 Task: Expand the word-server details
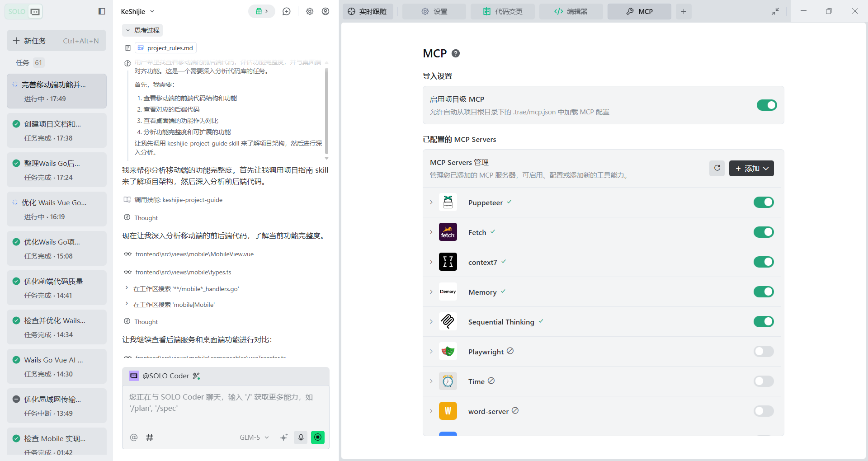tap(431, 411)
